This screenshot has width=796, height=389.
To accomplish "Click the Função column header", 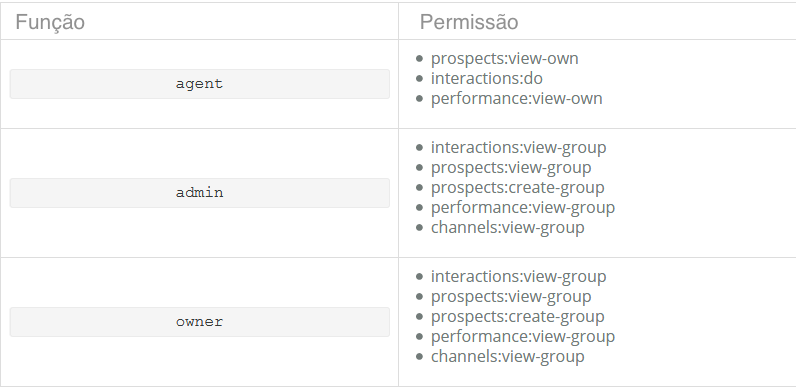I will [50, 22].
